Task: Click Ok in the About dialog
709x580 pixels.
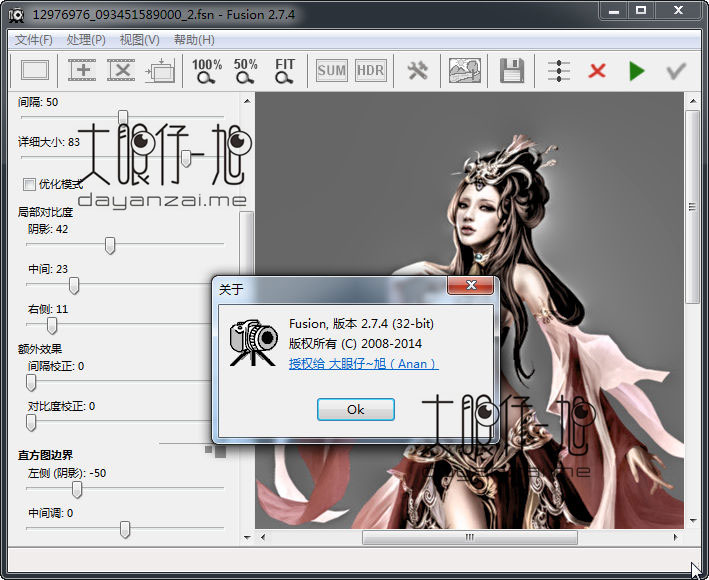Action: (x=356, y=410)
